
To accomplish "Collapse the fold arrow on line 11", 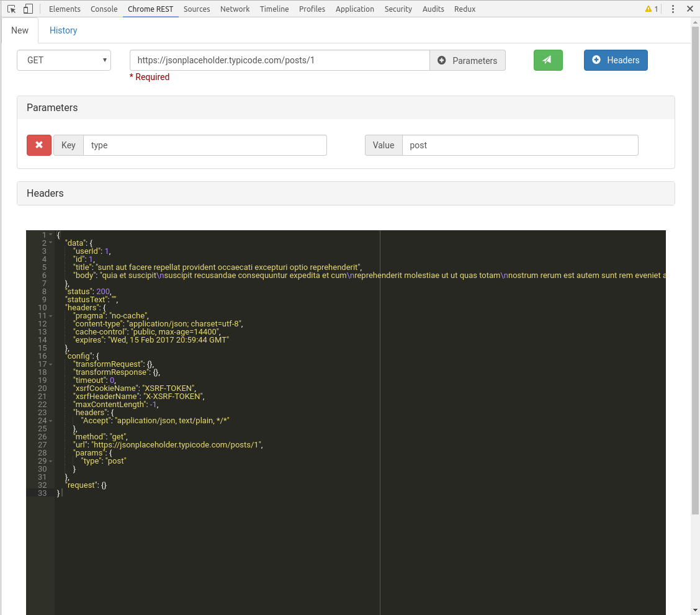I will tap(50, 315).
